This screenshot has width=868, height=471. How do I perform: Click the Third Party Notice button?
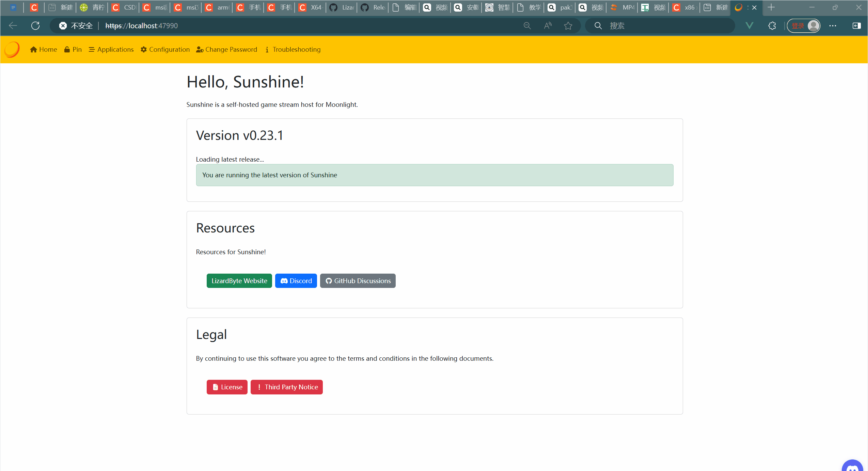(x=286, y=387)
